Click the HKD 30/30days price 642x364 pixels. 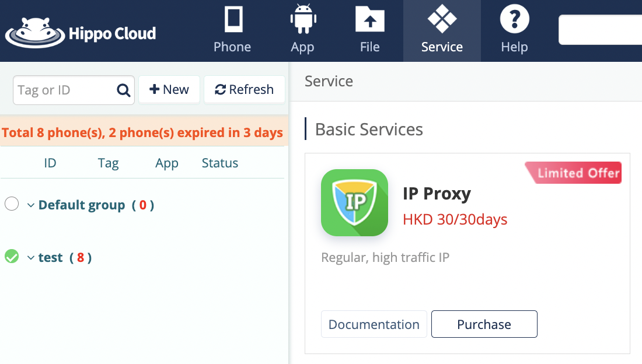(455, 219)
